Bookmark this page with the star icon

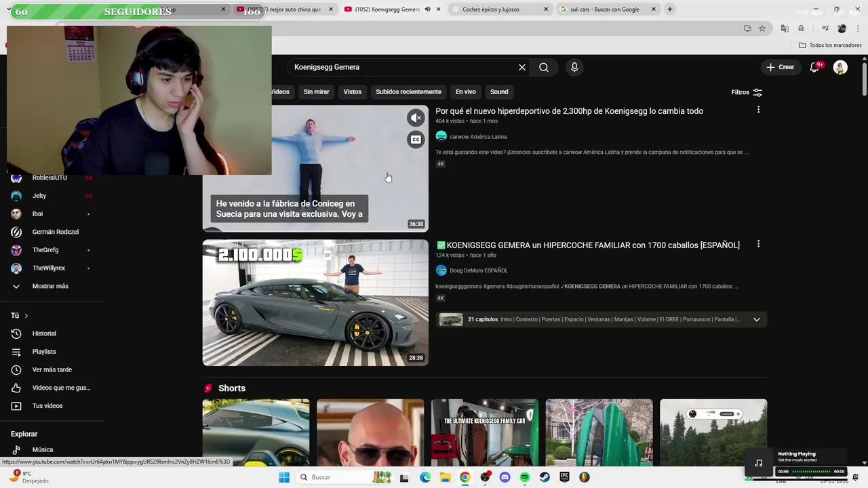click(762, 28)
